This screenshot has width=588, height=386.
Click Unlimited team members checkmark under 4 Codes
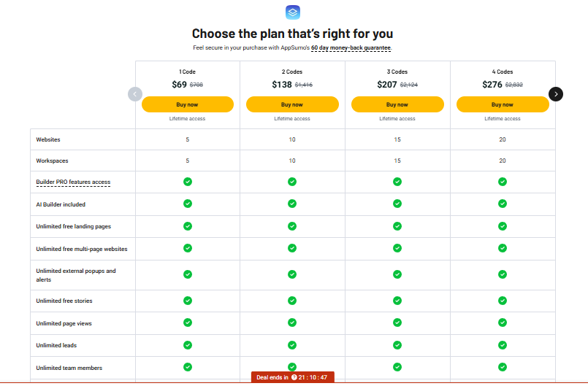503,367
